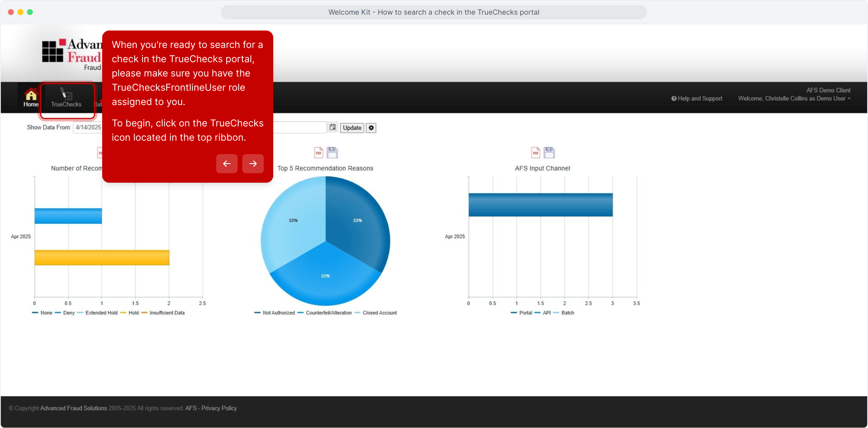Minimize the window with the yellow button

click(x=20, y=12)
